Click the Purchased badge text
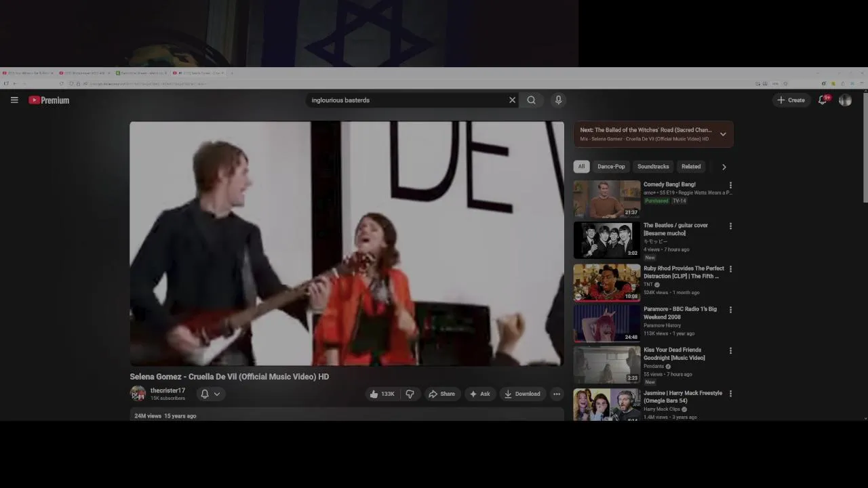This screenshot has width=868, height=488. pyautogui.click(x=656, y=201)
